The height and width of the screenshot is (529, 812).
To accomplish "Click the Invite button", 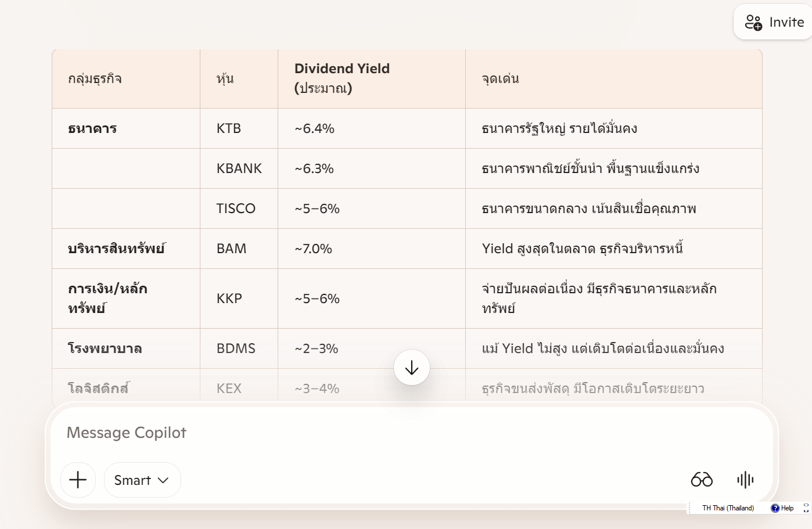I will click(774, 22).
